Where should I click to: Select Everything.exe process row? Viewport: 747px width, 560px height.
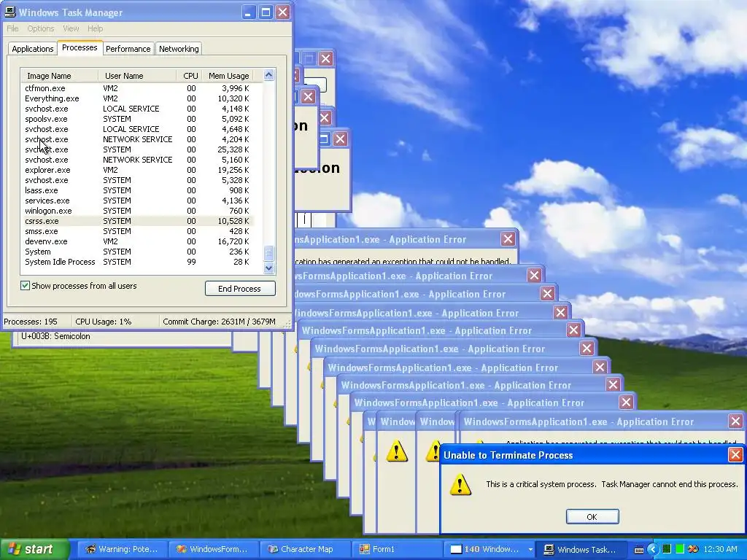click(x=138, y=98)
